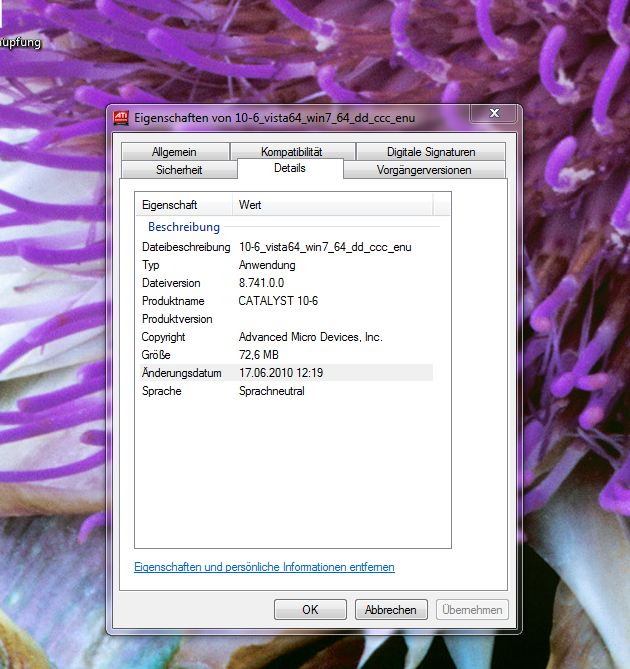Close the Eigenschaften dialog window
Viewport: 630px width, 669px height.
[494, 113]
